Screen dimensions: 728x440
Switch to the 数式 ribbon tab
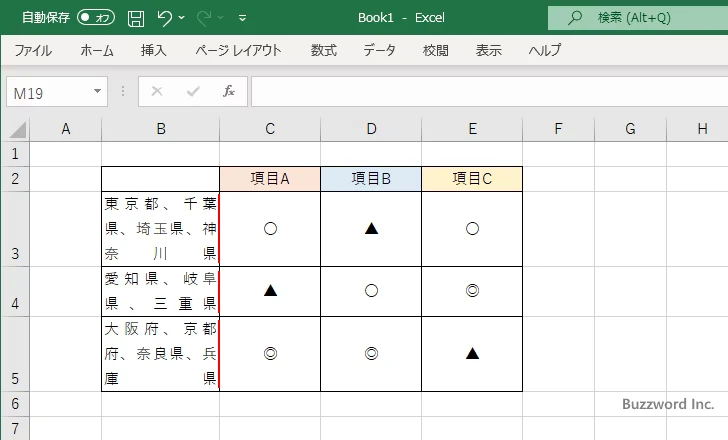click(x=323, y=50)
